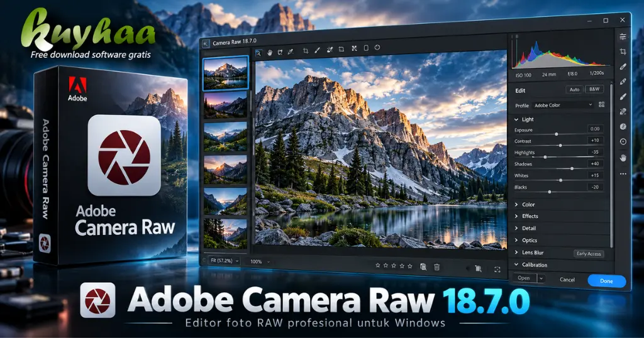Viewport: 644px width, 338px height.
Task: Open the radial circle tool in right sidebar
Action: point(623,141)
